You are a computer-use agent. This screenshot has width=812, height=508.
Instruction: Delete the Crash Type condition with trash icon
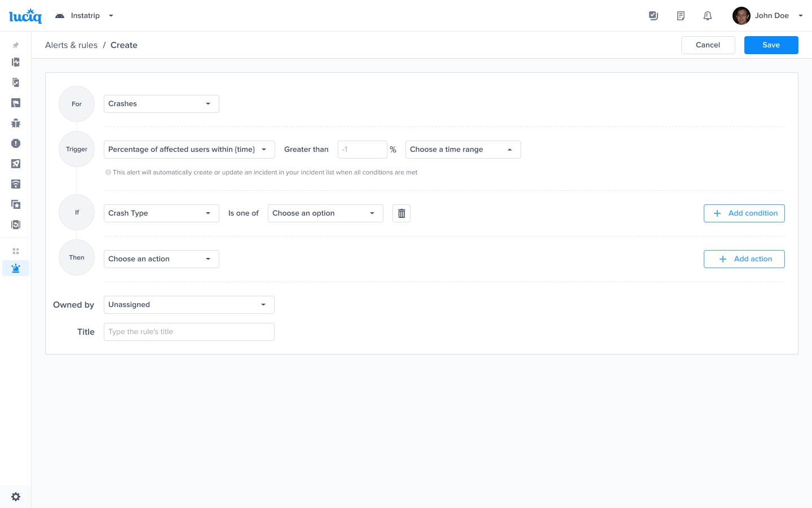coord(401,213)
